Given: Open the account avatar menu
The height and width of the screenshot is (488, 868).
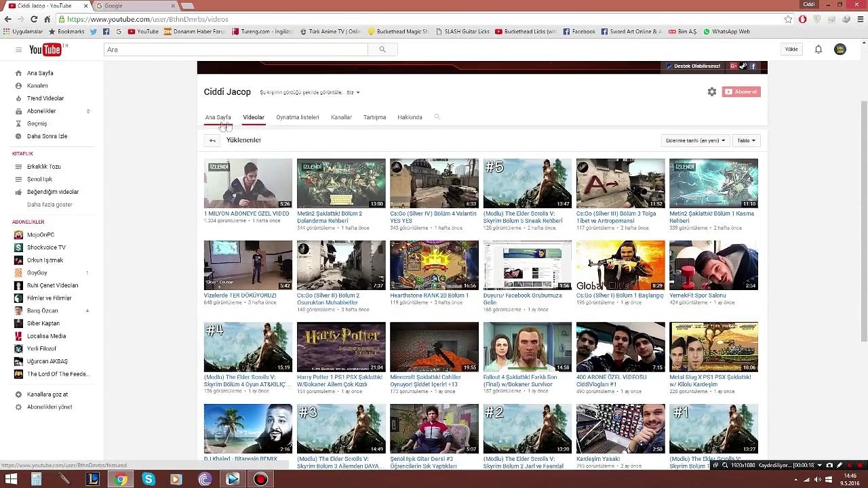Looking at the screenshot, I should coord(840,49).
